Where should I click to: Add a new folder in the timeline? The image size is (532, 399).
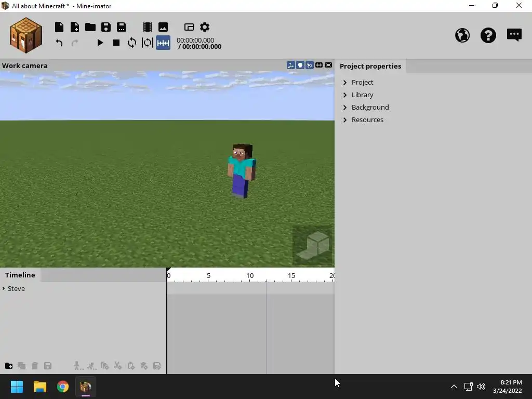click(9, 366)
